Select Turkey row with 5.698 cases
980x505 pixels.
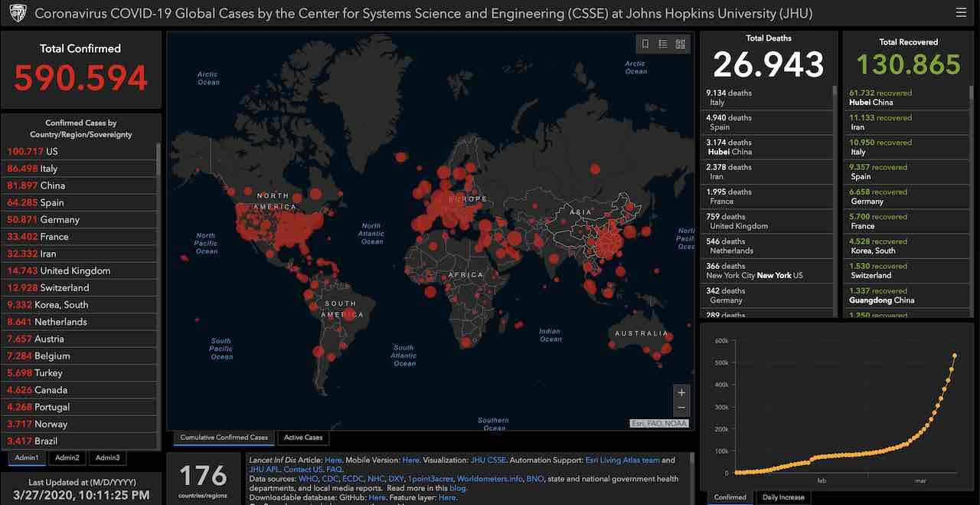(80, 372)
